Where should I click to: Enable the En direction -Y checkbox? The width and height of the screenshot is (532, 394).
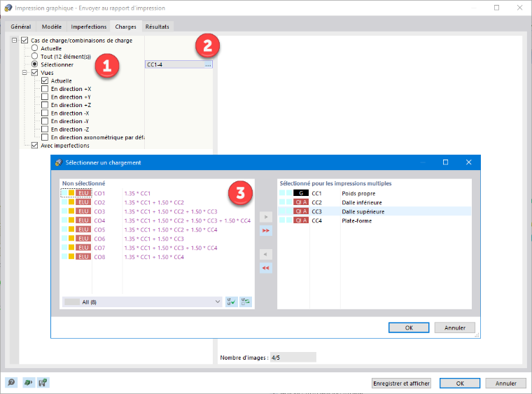pyautogui.click(x=45, y=121)
